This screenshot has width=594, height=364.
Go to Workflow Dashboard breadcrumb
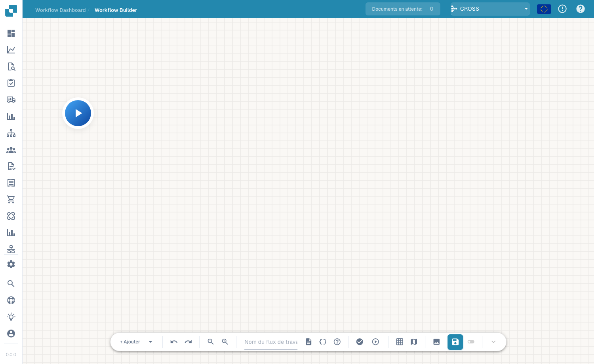pos(61,10)
